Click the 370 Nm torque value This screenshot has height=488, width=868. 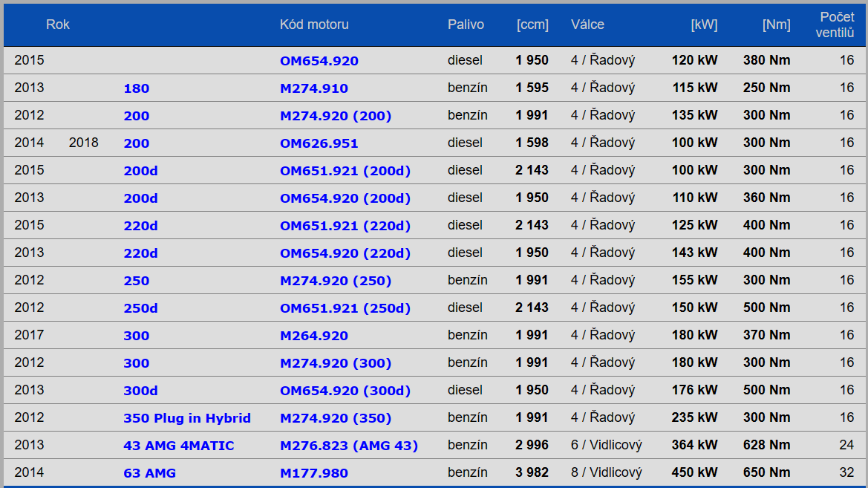[767, 335]
